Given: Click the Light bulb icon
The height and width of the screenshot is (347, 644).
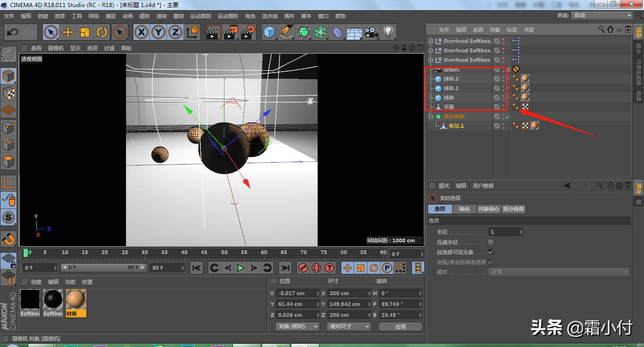Looking at the screenshot, I should click(388, 32).
